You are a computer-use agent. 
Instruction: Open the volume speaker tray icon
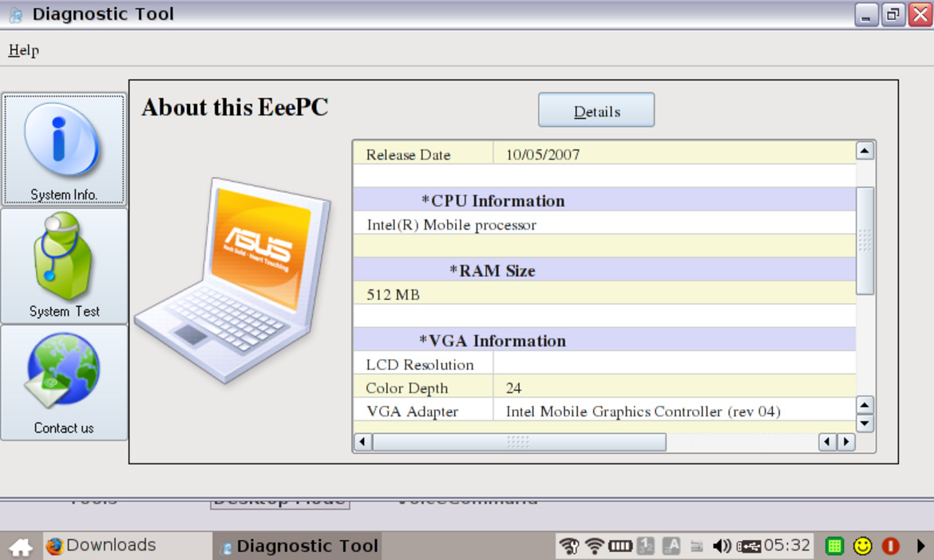click(722, 546)
